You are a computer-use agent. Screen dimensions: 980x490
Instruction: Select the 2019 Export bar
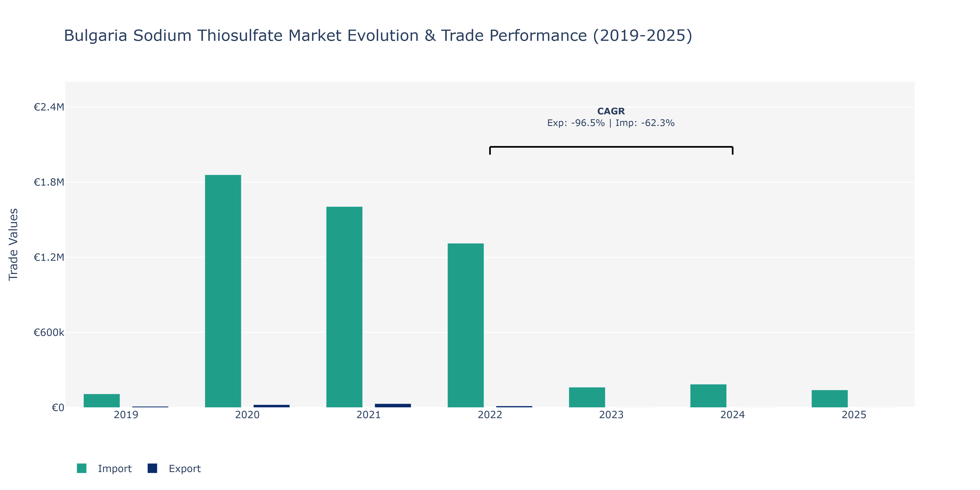point(150,407)
